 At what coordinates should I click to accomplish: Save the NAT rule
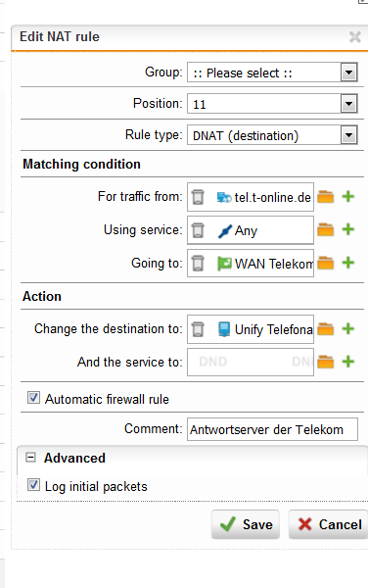click(x=246, y=524)
